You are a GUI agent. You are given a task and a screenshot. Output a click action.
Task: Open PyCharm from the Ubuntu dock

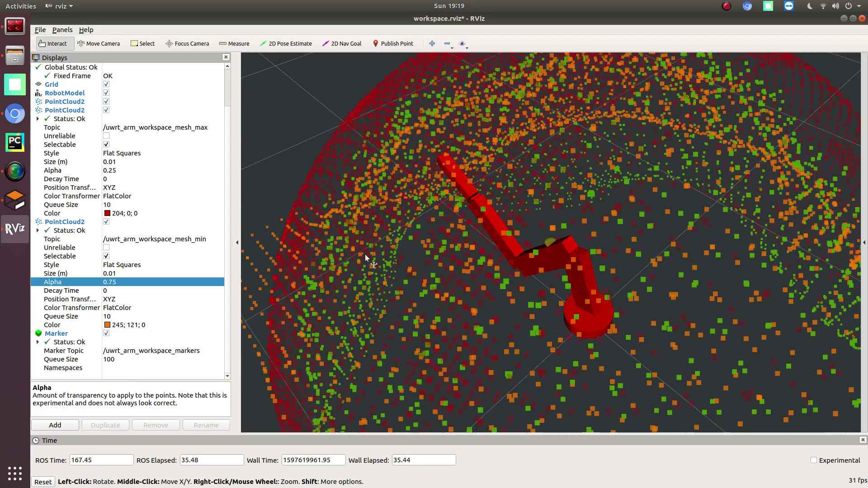[x=15, y=142]
